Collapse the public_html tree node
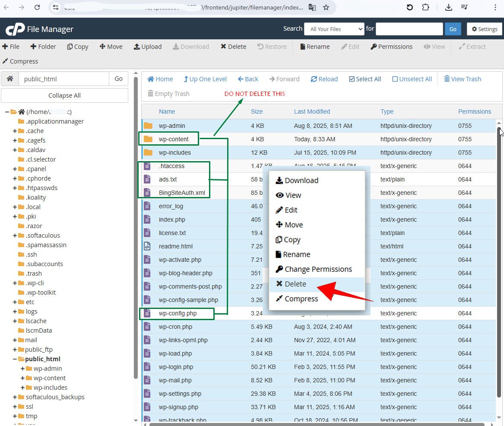 click(x=15, y=359)
